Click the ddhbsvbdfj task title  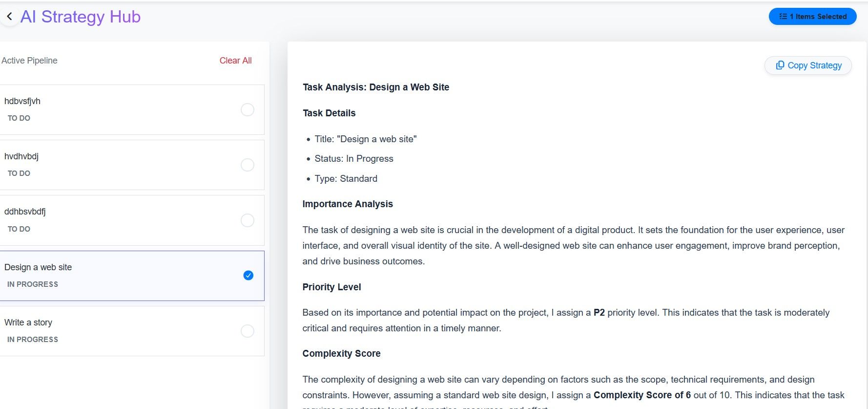click(25, 212)
